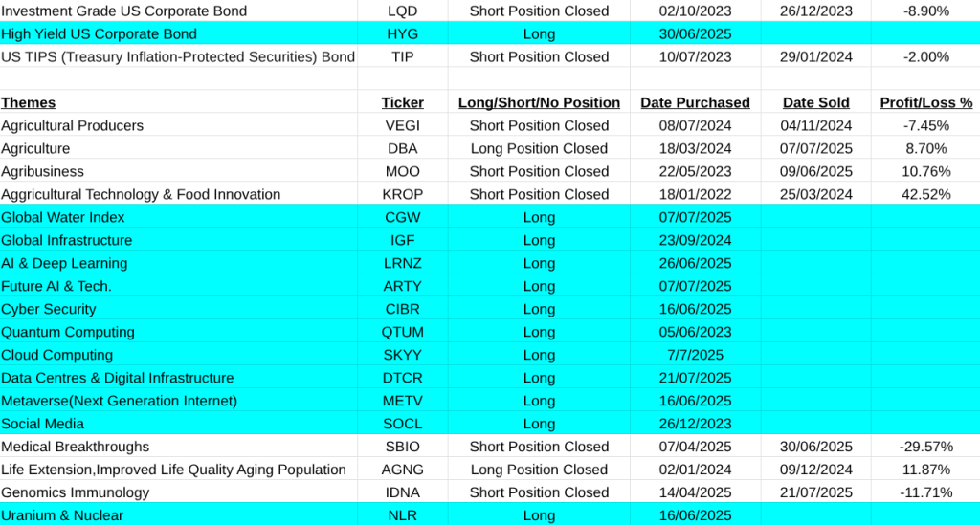Click the Cloud Computing purchase date 7/7/2025

coord(695,355)
